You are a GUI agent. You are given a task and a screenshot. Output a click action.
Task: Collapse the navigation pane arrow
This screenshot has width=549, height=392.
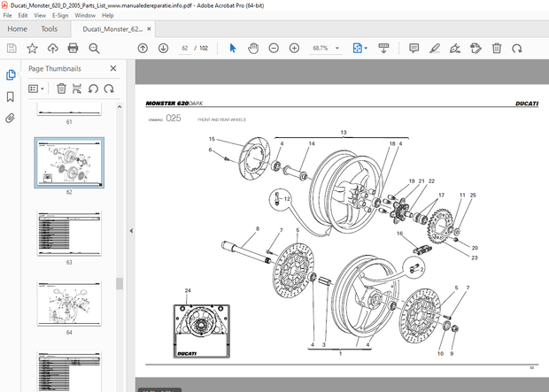131,231
